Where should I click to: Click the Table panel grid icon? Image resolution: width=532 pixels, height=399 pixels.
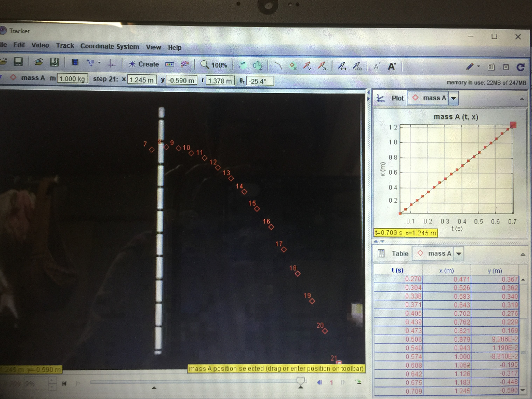point(381,254)
